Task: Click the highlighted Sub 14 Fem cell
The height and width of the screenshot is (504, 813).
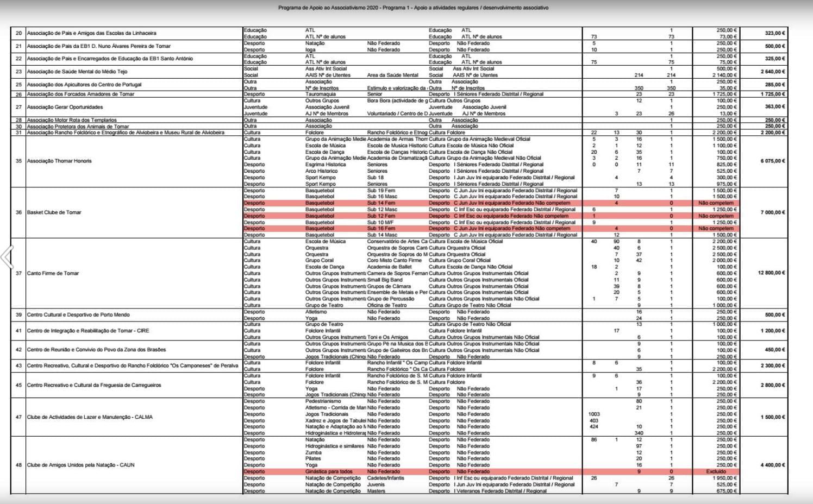Action: [381, 203]
